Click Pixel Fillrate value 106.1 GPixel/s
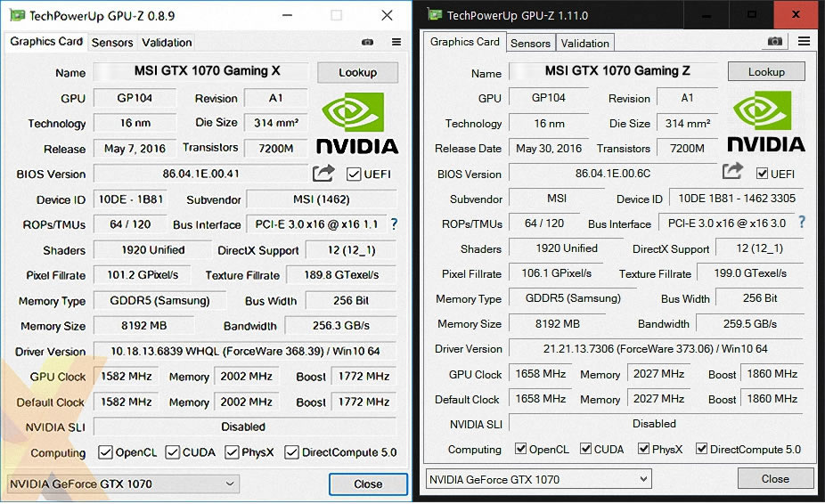The width and height of the screenshot is (825, 504). [x=556, y=273]
